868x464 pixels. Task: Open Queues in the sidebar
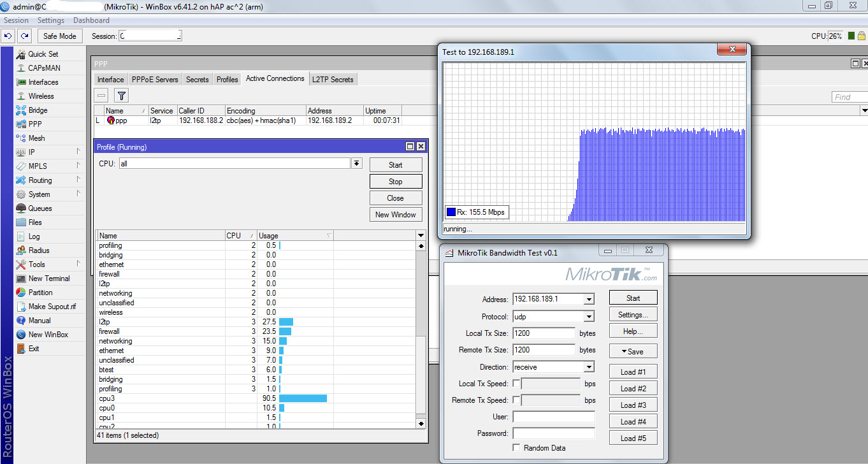pos(40,208)
